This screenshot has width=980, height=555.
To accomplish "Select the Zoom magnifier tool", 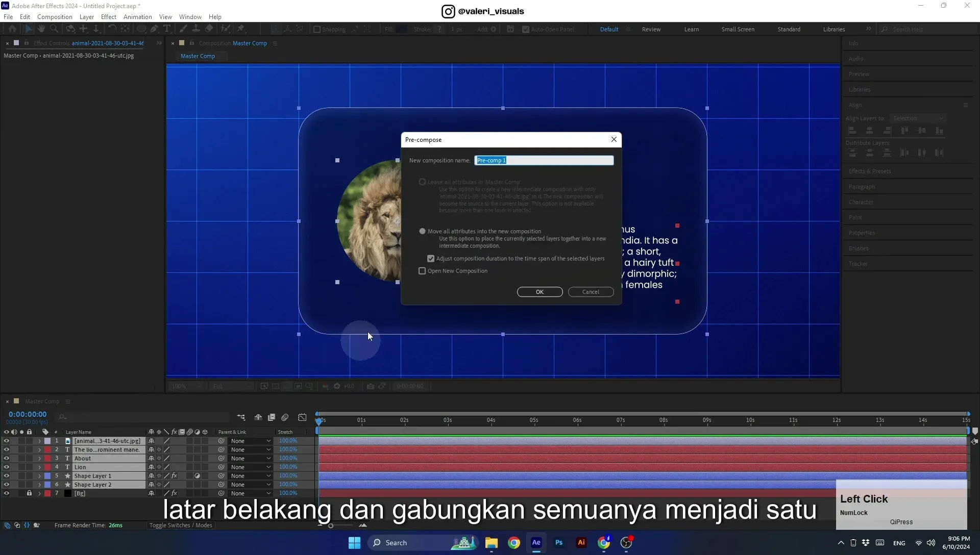I will point(54,29).
